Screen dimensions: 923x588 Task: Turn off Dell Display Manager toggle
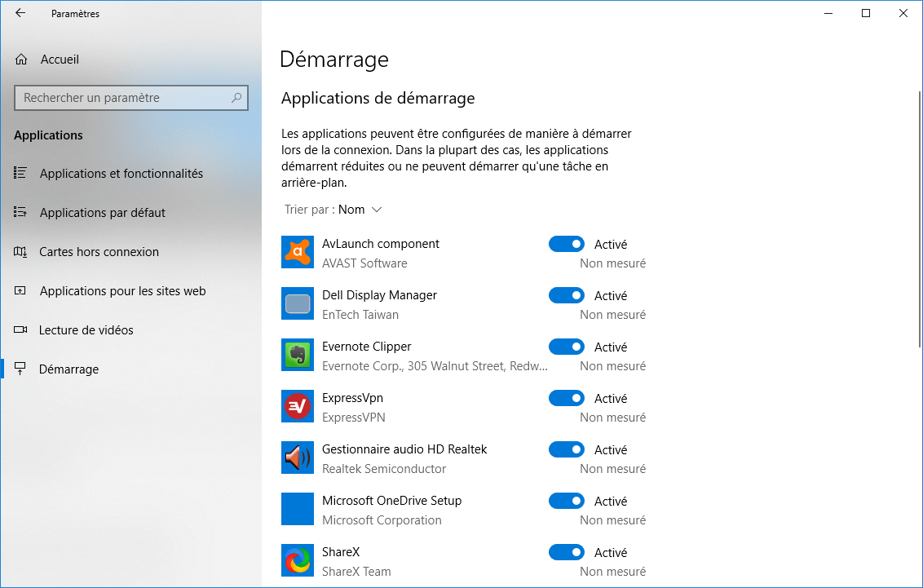567,295
